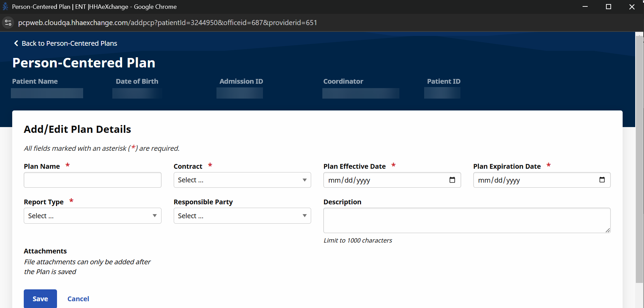The image size is (644, 308).
Task: Click the Cancel link
Action: [78, 299]
